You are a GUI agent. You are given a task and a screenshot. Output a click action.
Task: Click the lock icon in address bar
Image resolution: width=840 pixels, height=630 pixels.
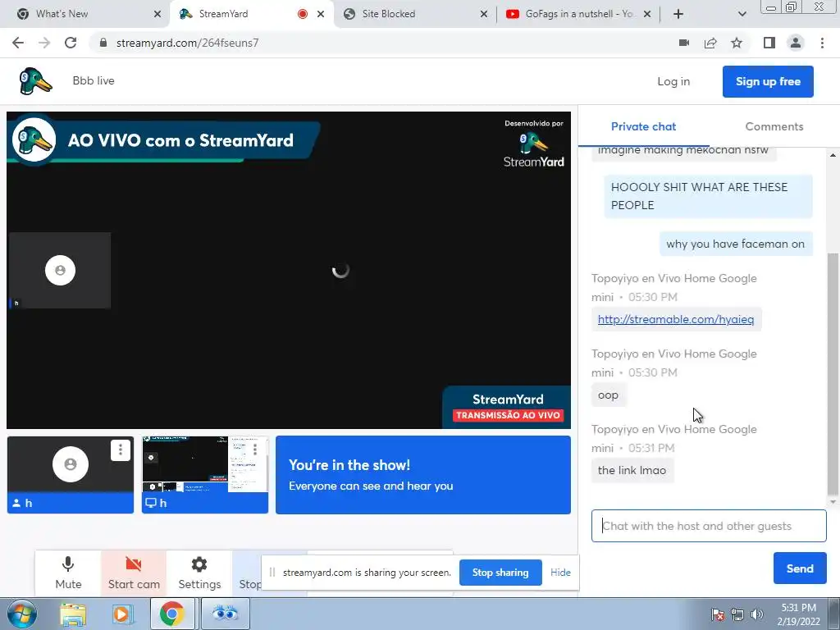103,43
